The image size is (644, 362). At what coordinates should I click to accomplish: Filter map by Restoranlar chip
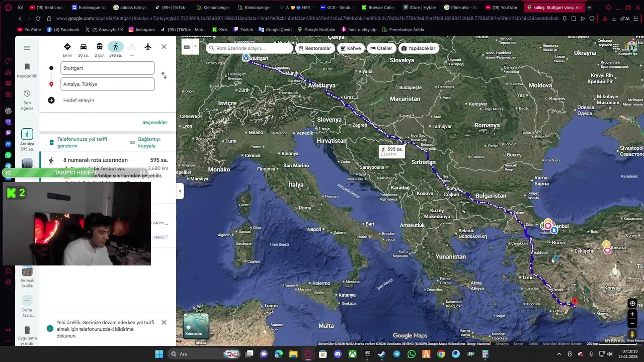pos(314,48)
